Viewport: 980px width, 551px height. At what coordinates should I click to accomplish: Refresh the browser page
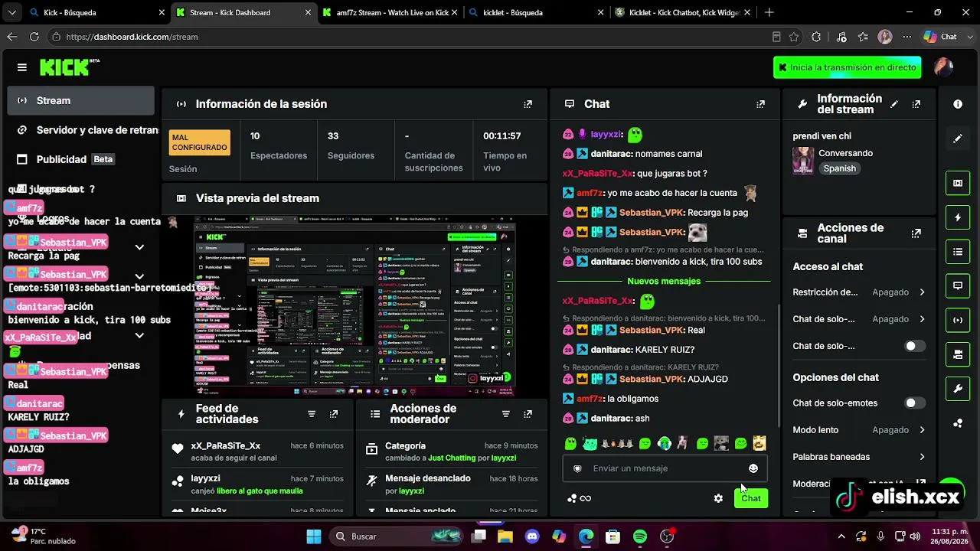[34, 37]
